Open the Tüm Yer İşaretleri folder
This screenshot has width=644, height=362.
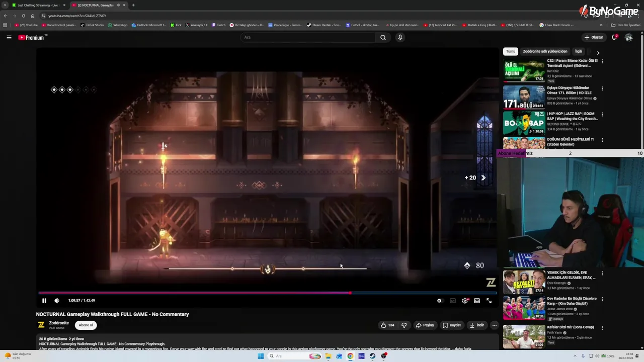[626, 25]
